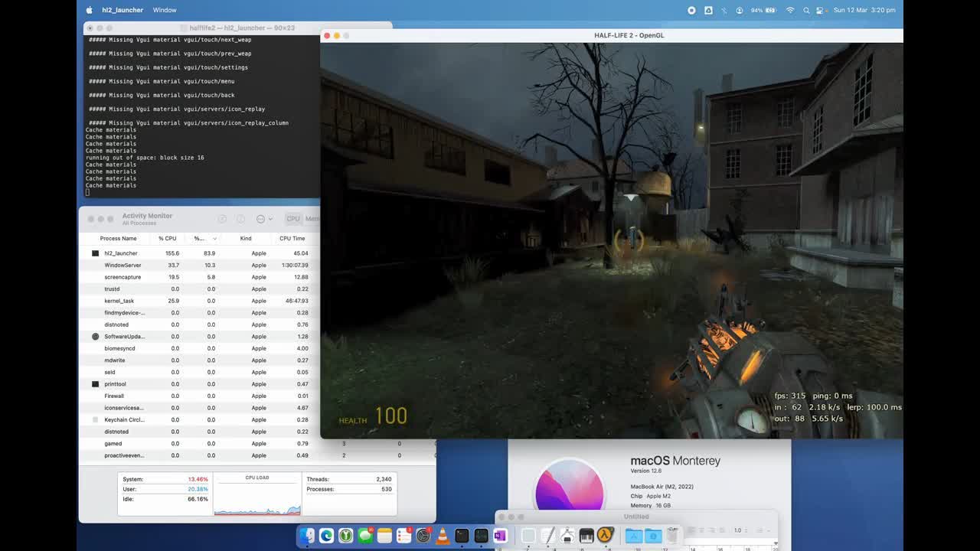Open Reminders from the Dock
This screenshot has width=980, height=551.
coord(403,536)
